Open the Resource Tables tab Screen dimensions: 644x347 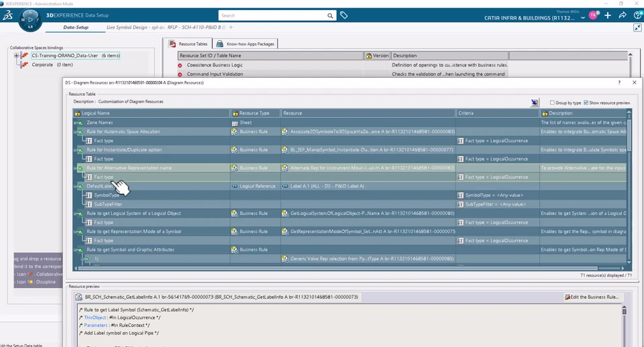pos(189,44)
